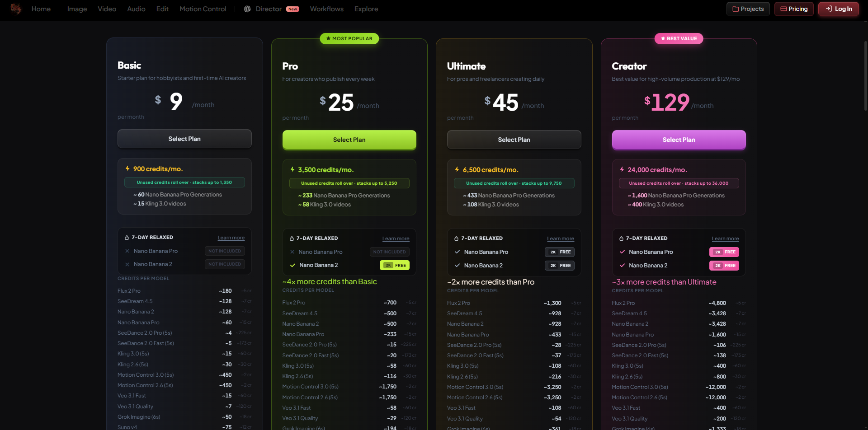Open Learn more in the Pro plan
The width and height of the screenshot is (868, 430).
396,238
